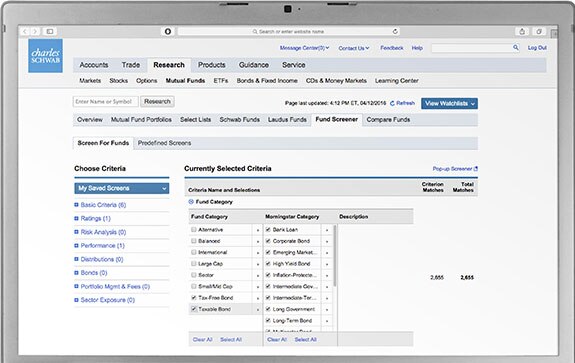Click the Research button
This screenshot has width=575, height=363.
(x=157, y=102)
